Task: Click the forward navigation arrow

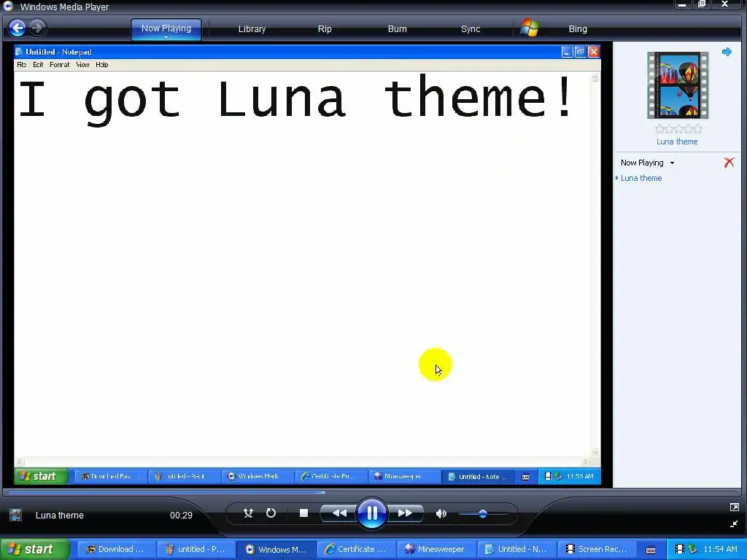Action: pos(37,28)
